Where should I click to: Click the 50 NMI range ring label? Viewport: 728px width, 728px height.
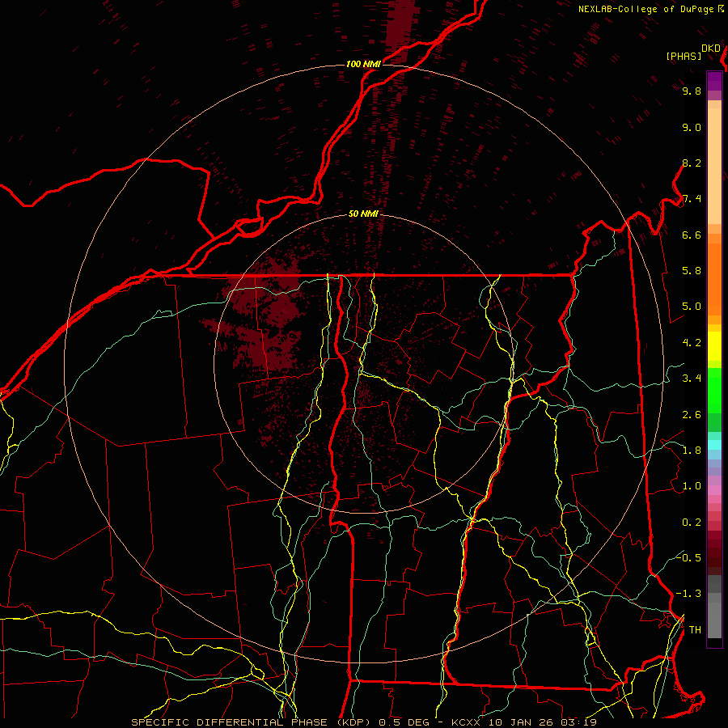click(363, 214)
